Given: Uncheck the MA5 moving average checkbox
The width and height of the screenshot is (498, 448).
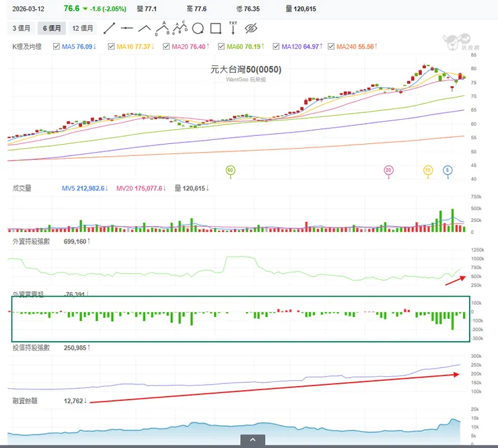Looking at the screenshot, I should tap(57, 46).
